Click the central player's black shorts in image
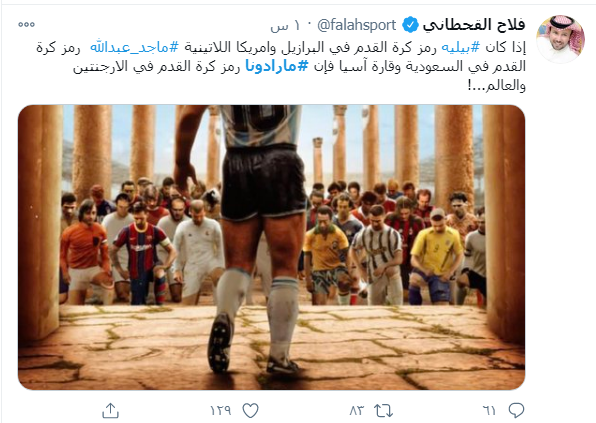The height and width of the screenshot is (423, 596). tap(263, 182)
